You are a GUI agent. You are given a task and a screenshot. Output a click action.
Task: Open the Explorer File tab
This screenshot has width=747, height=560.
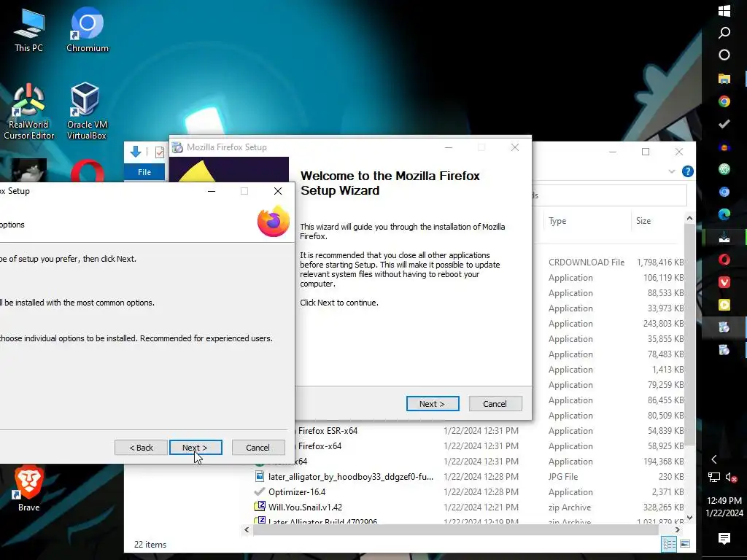[144, 172]
